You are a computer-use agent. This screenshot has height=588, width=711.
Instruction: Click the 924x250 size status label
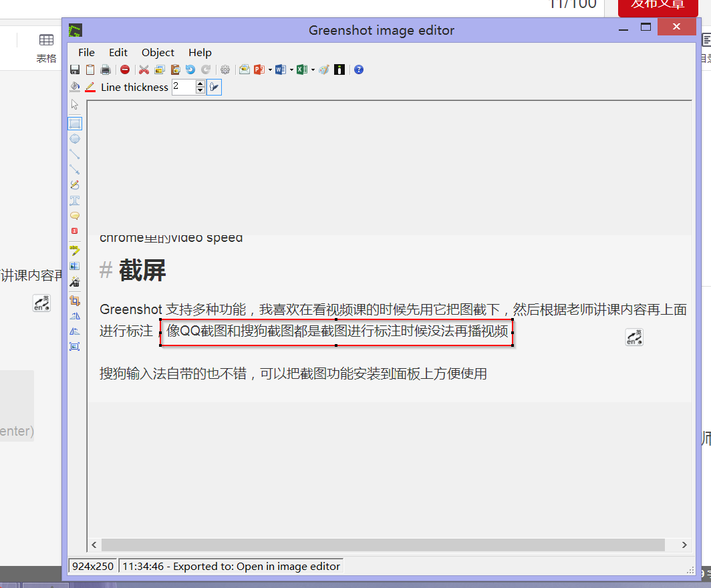click(x=93, y=566)
